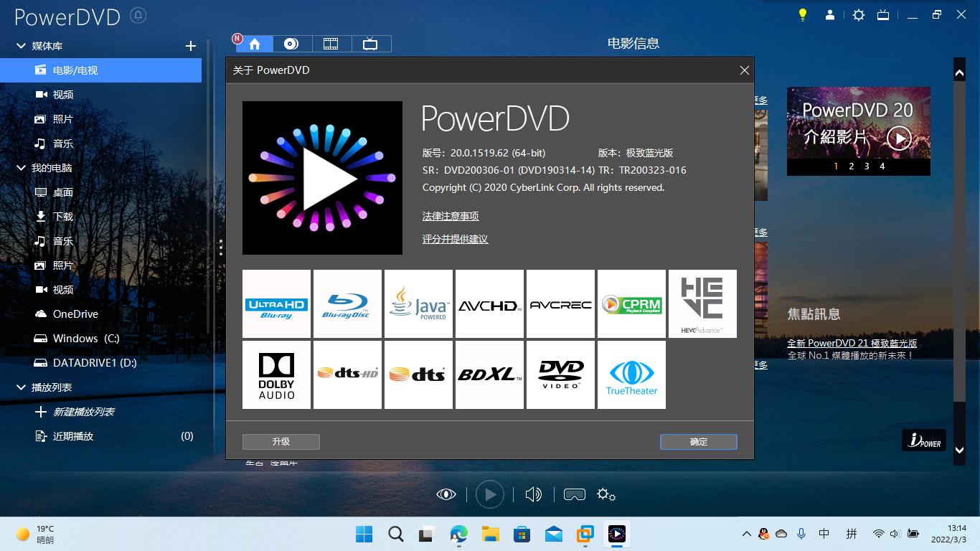The width and height of the screenshot is (980, 551).
Task: Open the 全新 PowerDVD 21 極致藍光版 link
Action: pyautogui.click(x=852, y=343)
